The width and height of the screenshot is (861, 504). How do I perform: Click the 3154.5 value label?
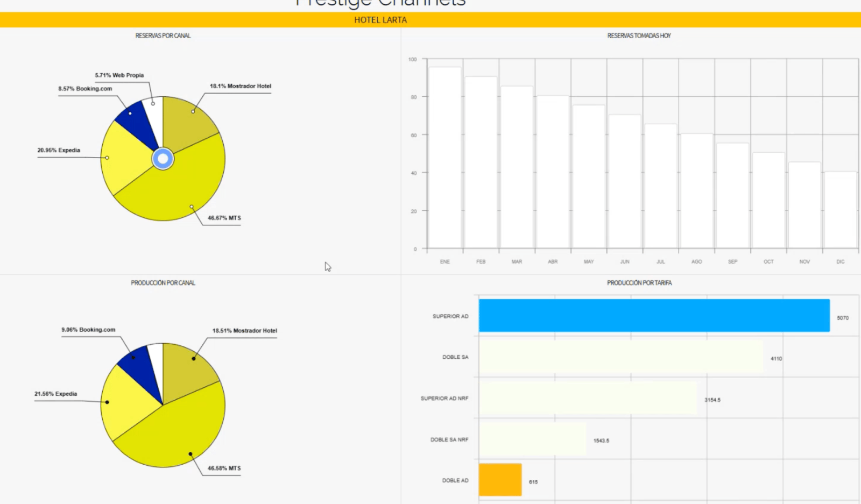(x=712, y=400)
